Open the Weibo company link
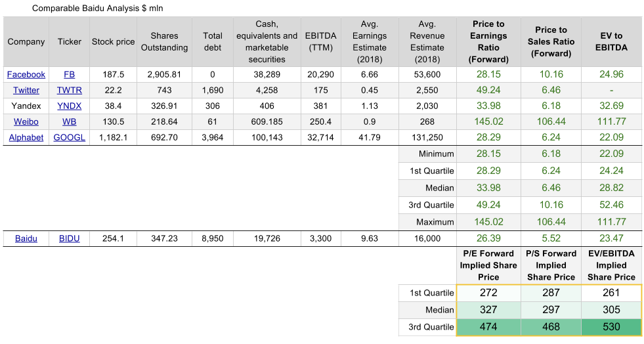 (26, 121)
